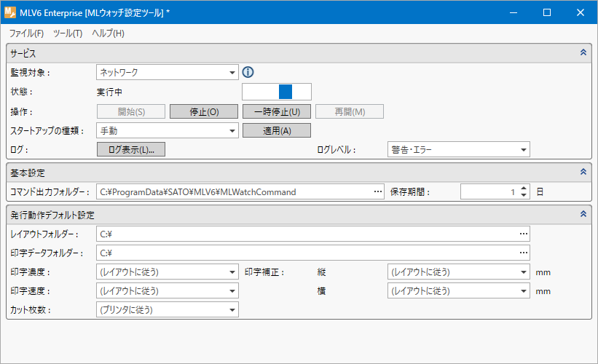
Task: Click the 実行中 status text
Action: pyautogui.click(x=109, y=92)
